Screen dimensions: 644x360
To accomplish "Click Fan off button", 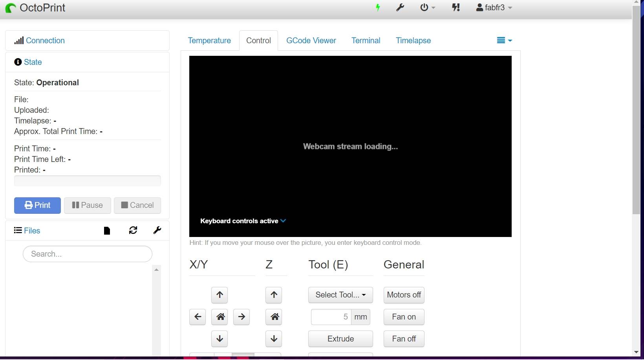I will (x=404, y=339).
